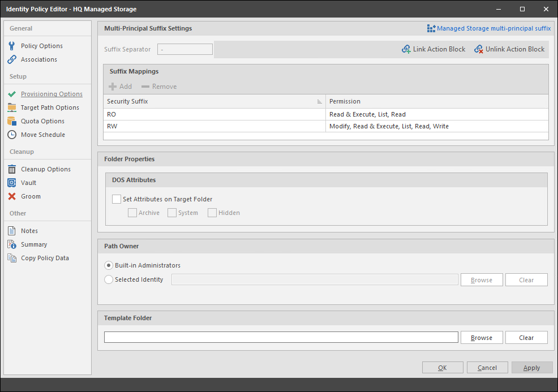The width and height of the screenshot is (558, 392).
Task: Click the Copy Policy Data icon
Action: click(12, 258)
